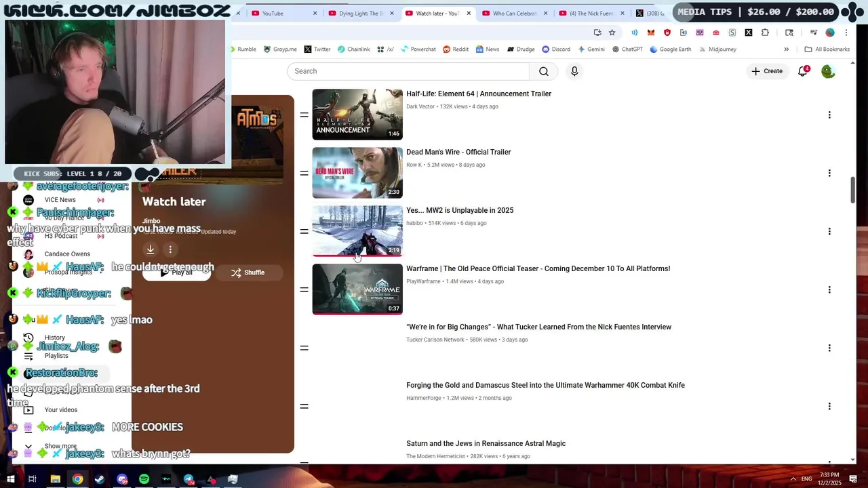Open The Modern Hermeticist channel link
868x488 pixels.
[x=436, y=456]
